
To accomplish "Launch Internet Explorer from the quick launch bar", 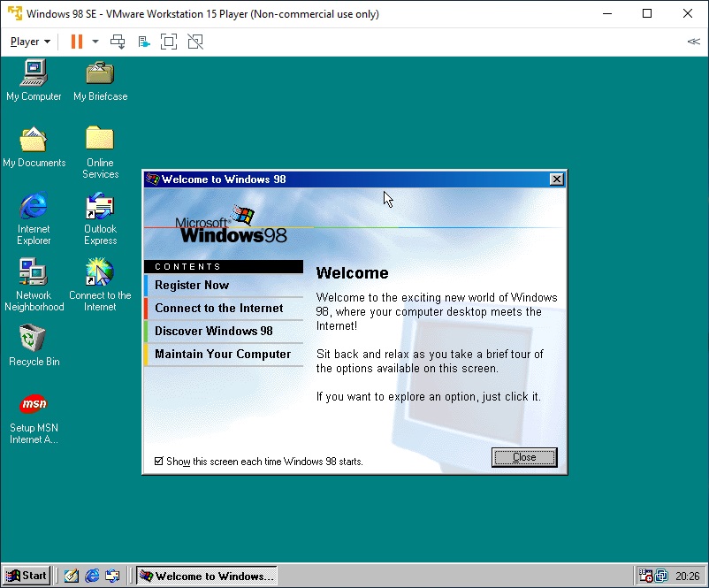I will [92, 576].
